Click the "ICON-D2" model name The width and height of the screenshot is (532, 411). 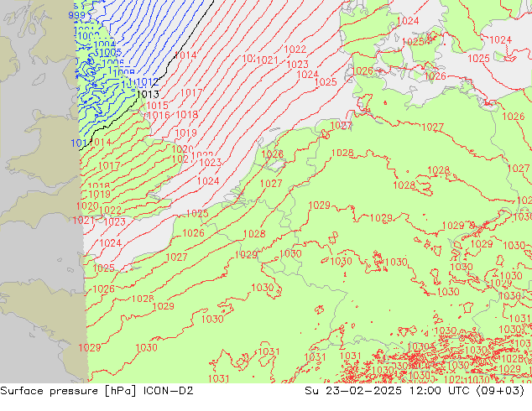coord(169,391)
